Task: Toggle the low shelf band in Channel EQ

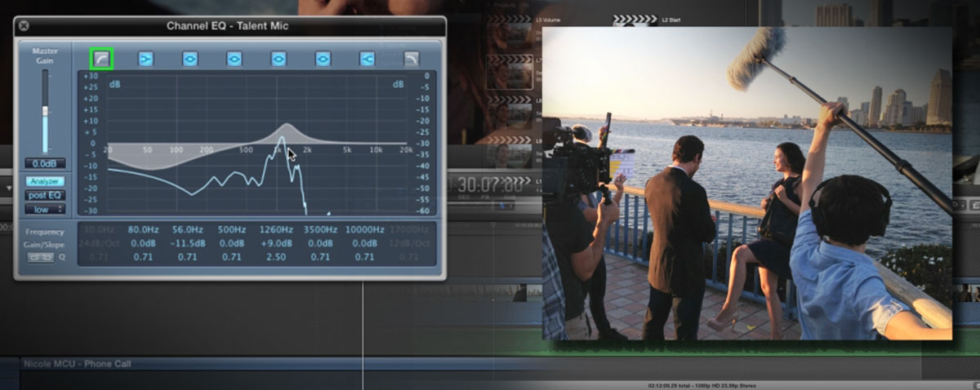Action: 145,59
